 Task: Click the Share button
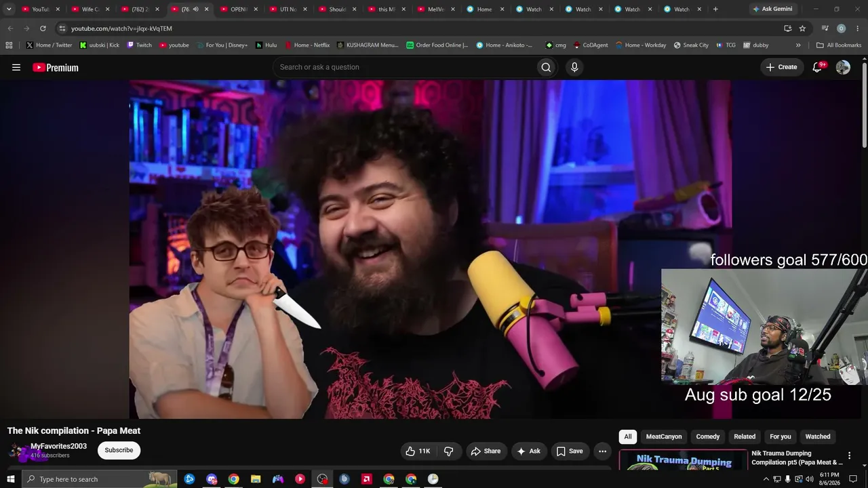(x=486, y=451)
